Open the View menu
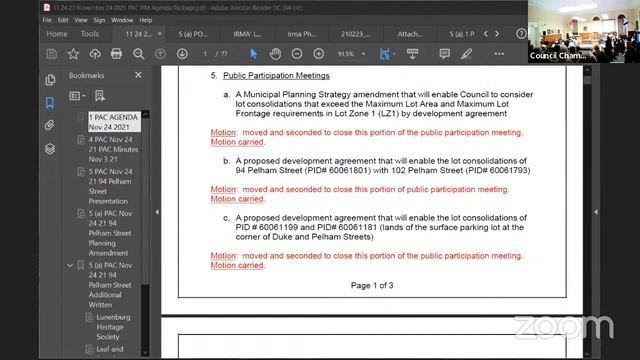640x360 pixels. 81,20
